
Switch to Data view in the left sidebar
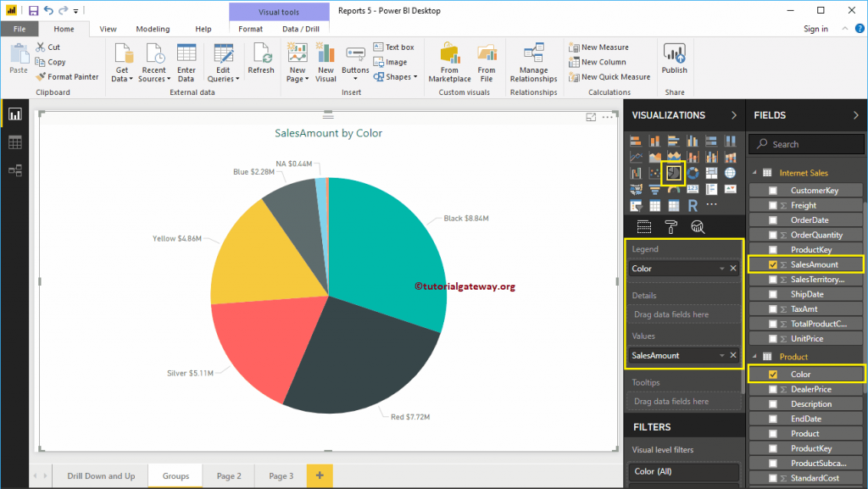(x=14, y=142)
